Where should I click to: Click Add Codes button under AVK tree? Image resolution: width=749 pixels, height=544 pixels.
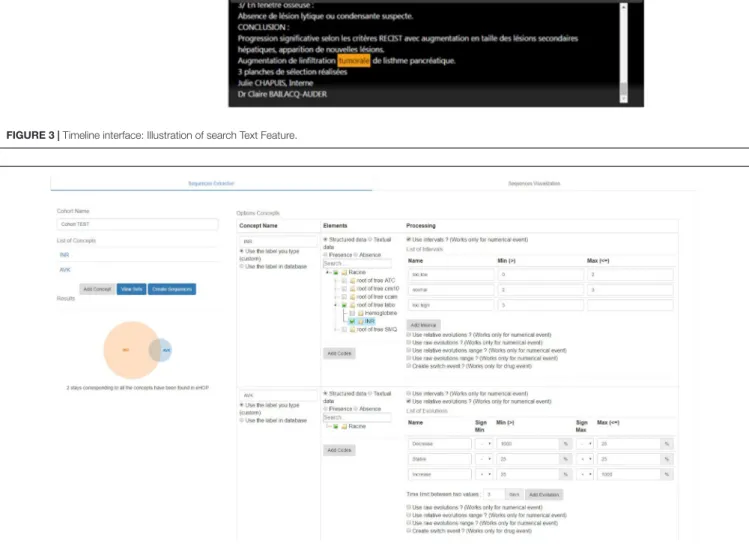(x=339, y=450)
